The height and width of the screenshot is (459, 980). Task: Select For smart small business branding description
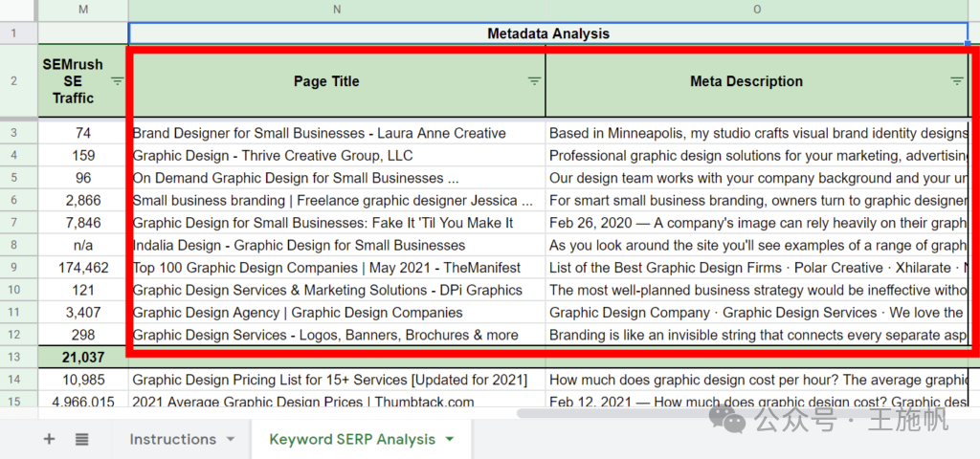pyautogui.click(x=757, y=201)
